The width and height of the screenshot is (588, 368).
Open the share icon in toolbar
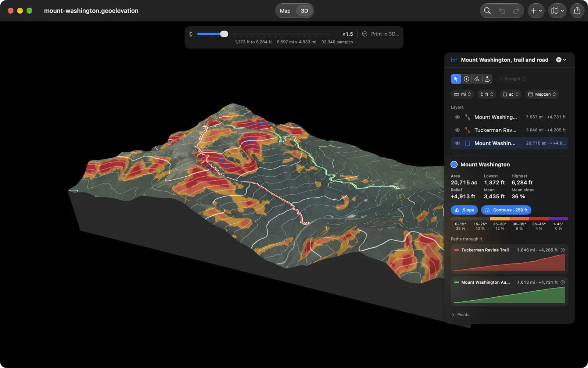pyautogui.click(x=577, y=11)
